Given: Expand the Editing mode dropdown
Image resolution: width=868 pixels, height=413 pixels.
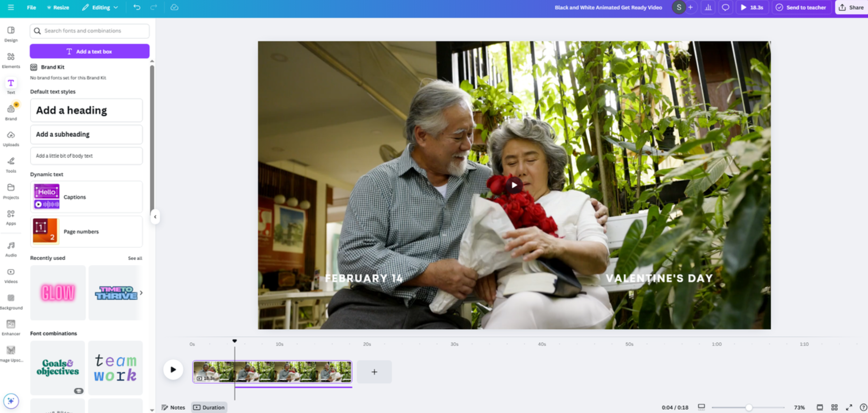Looking at the screenshot, I should tap(100, 7).
